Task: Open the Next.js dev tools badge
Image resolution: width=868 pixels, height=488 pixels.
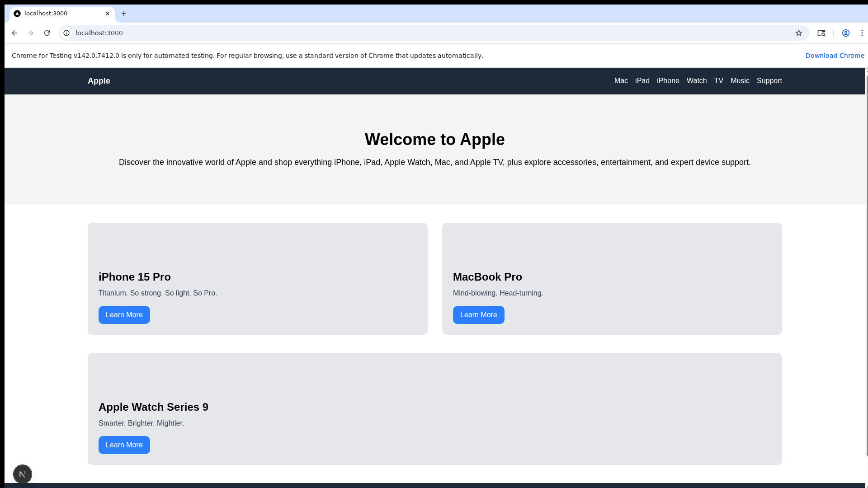Action: point(23,474)
